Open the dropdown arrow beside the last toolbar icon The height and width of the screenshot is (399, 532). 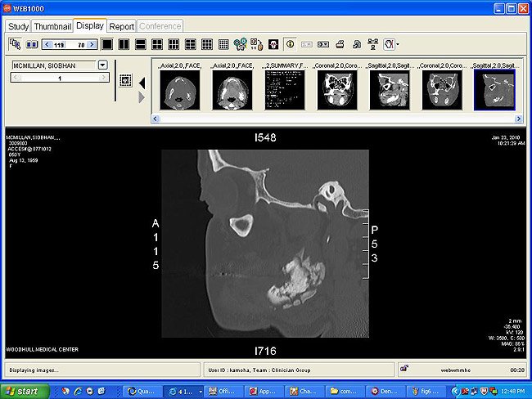click(398, 44)
